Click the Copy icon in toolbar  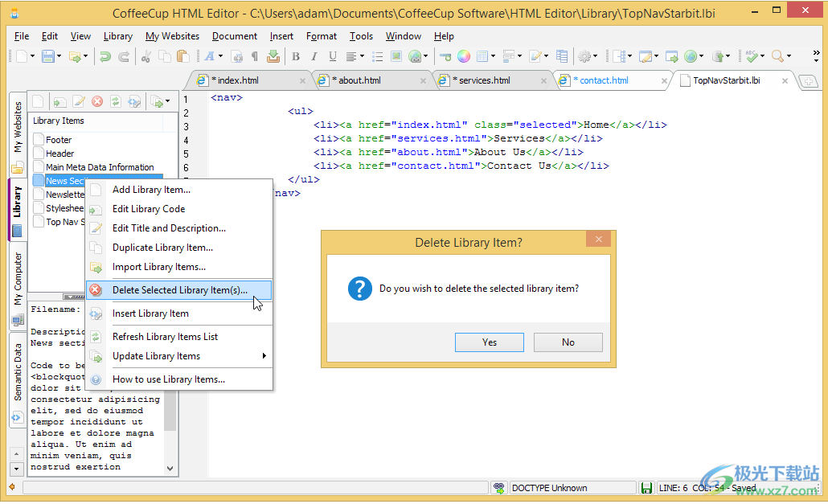[x=165, y=56]
